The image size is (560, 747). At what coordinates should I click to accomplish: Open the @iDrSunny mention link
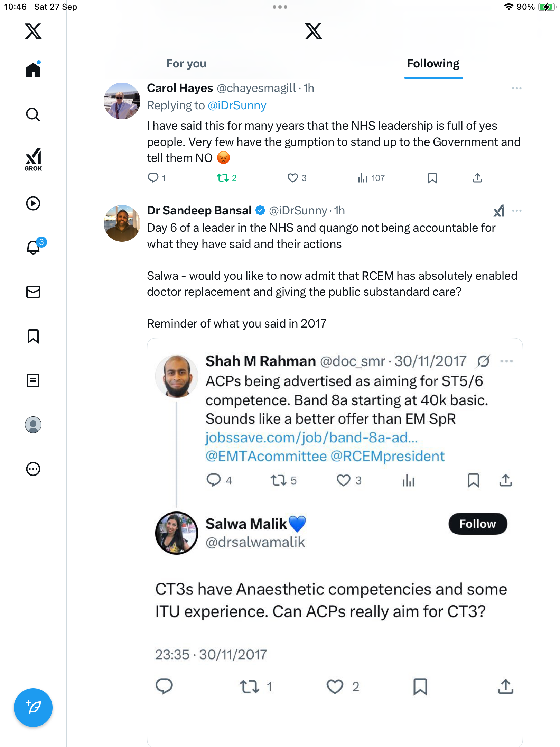pos(237,105)
